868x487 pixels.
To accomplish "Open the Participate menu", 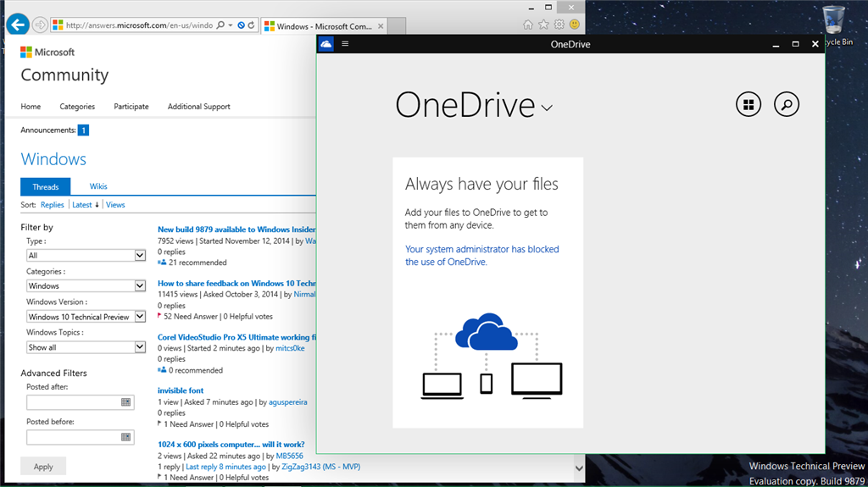I will 131,106.
